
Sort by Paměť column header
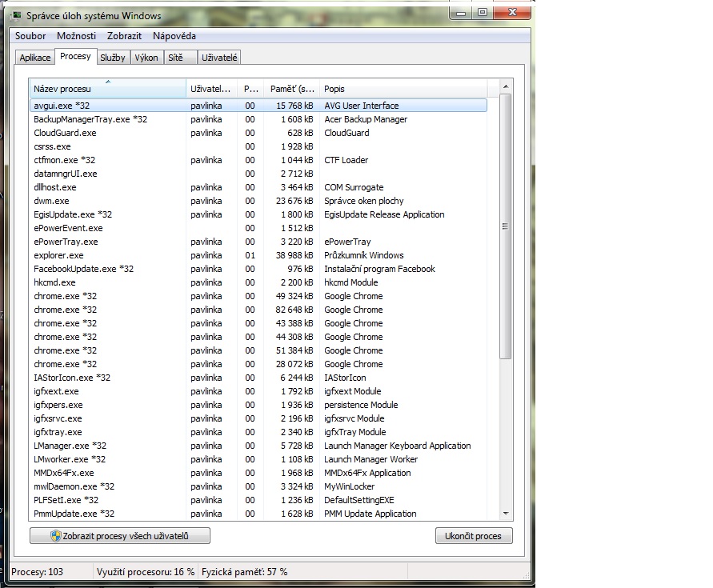coord(292,89)
